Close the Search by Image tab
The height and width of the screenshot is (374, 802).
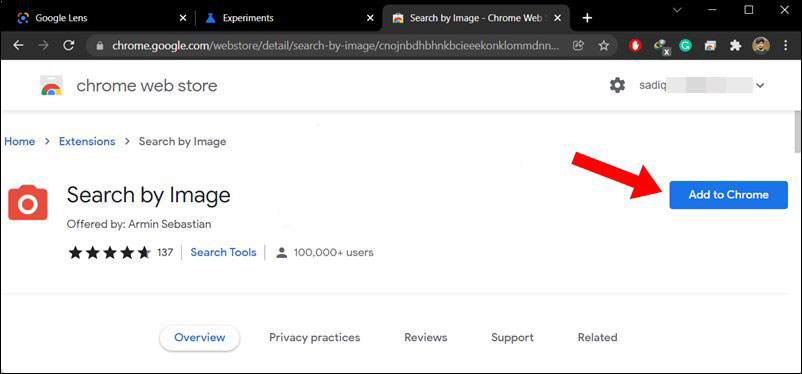point(558,18)
